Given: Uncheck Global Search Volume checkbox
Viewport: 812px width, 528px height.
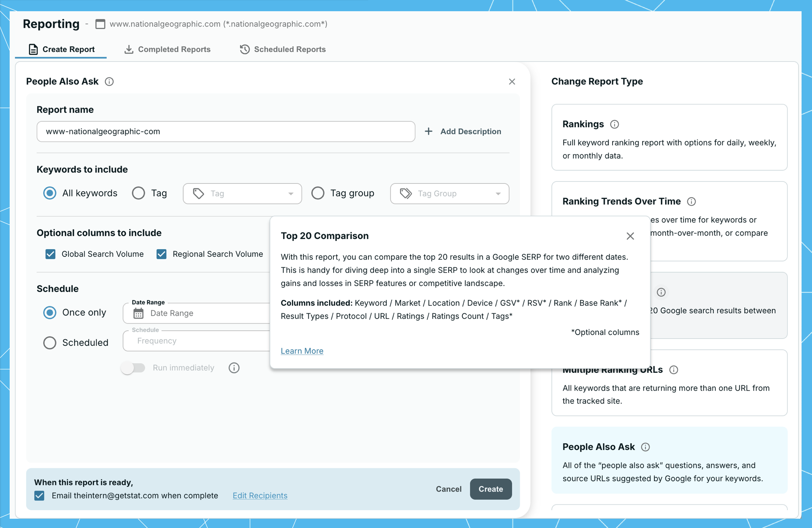Looking at the screenshot, I should tap(51, 254).
